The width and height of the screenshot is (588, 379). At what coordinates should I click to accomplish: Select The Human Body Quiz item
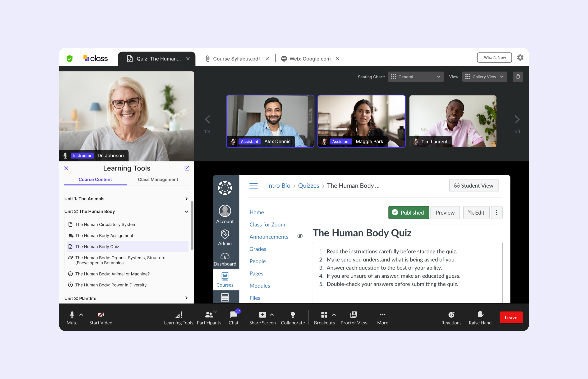coord(97,246)
